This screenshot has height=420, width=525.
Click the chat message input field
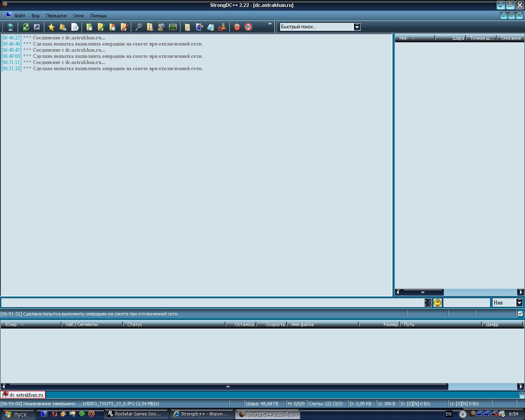click(x=212, y=303)
